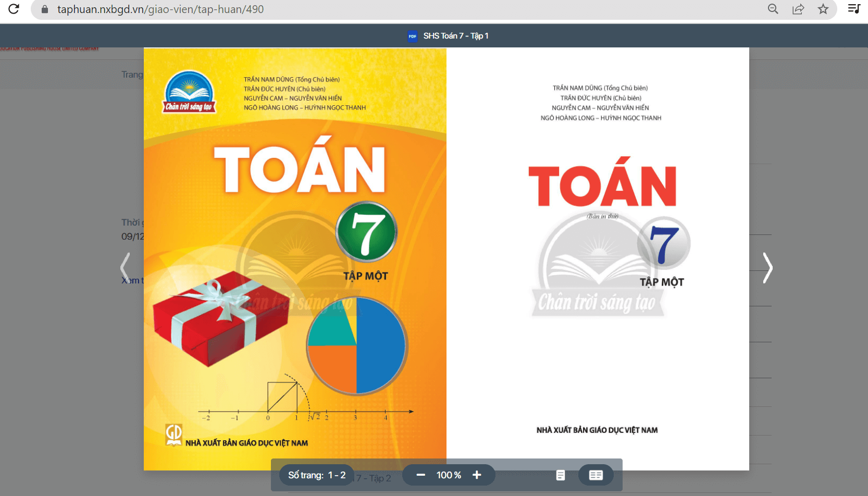The width and height of the screenshot is (868, 496).
Task: Switch to two-page spread view icon
Action: click(x=596, y=475)
